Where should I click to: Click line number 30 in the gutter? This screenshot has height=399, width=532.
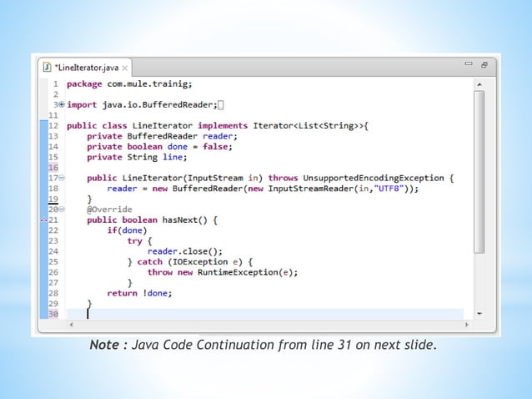[53, 314]
